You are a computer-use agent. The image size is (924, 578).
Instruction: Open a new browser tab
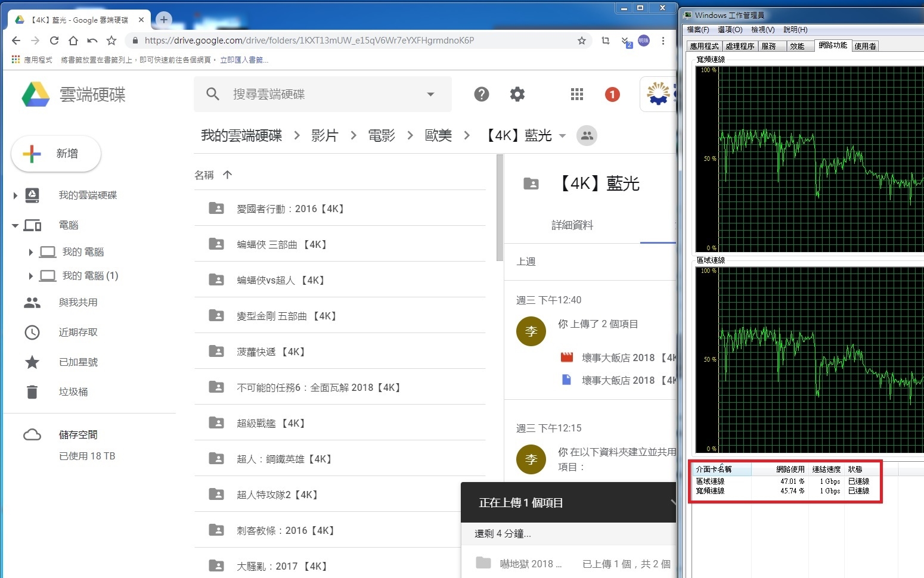(164, 20)
